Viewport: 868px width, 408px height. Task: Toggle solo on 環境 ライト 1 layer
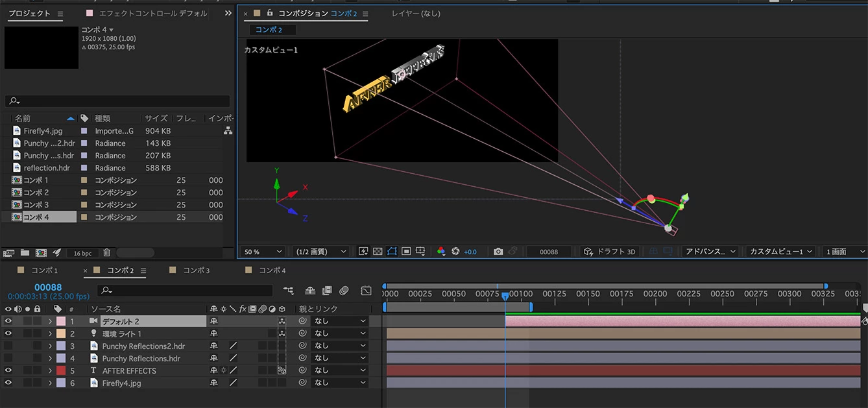click(27, 333)
